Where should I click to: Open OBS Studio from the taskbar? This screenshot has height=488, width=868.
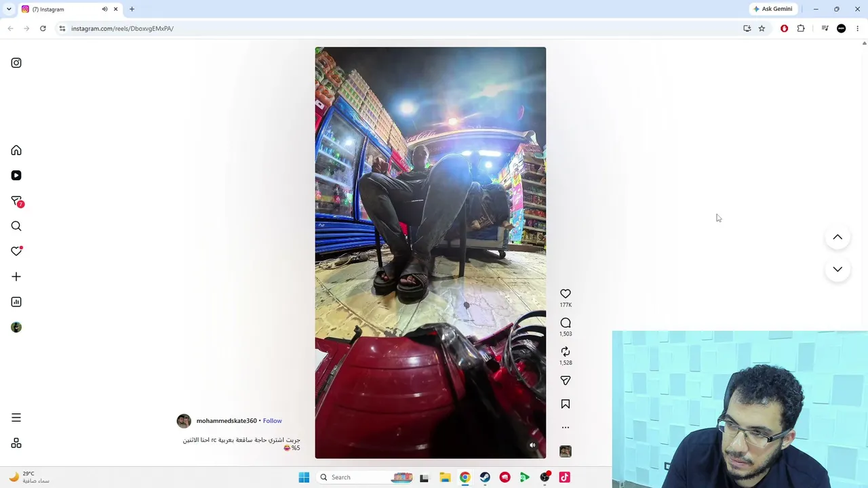545,477
